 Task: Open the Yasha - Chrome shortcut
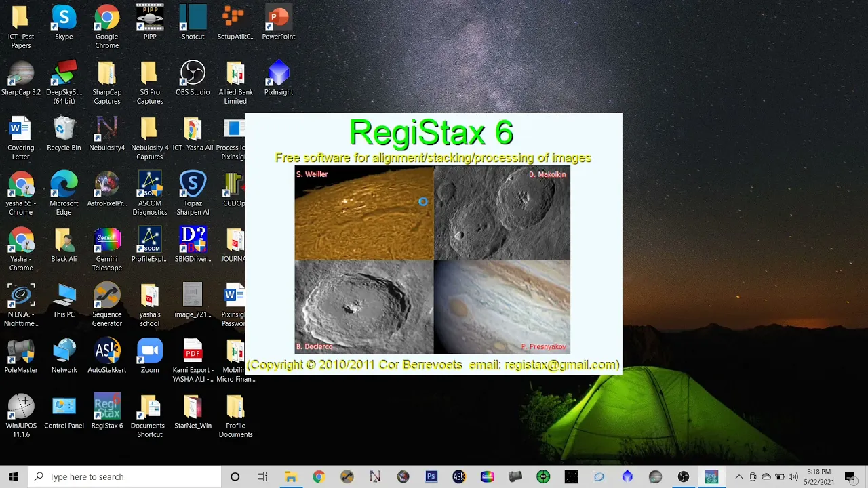coord(21,249)
